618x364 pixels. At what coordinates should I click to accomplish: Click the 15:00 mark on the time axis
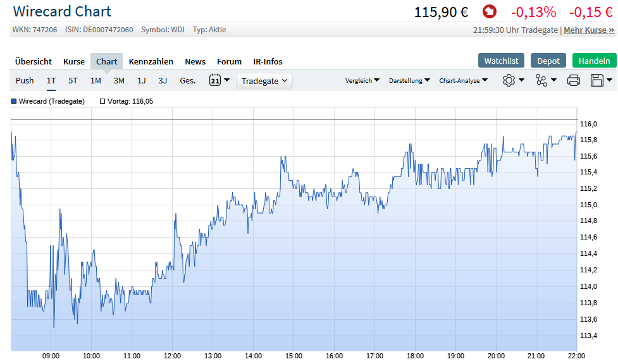tap(293, 356)
